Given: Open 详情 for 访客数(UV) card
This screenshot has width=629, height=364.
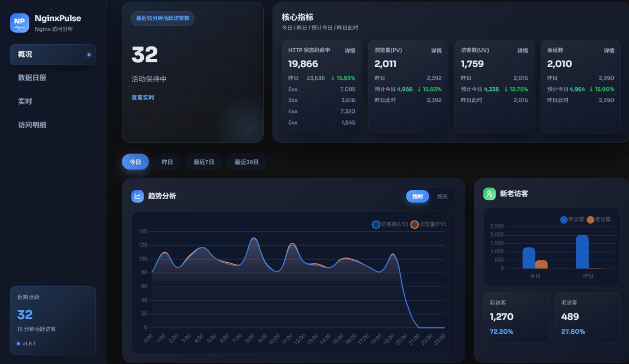Looking at the screenshot, I should click(x=522, y=51).
